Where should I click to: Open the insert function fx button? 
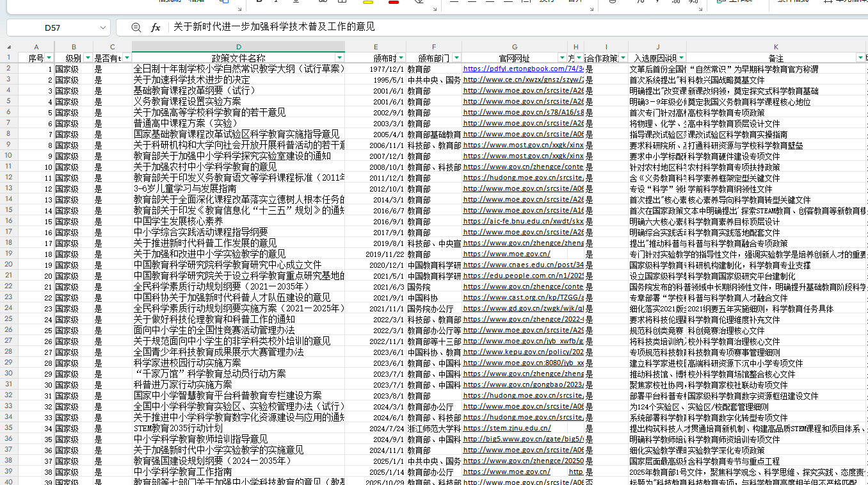[x=156, y=28]
